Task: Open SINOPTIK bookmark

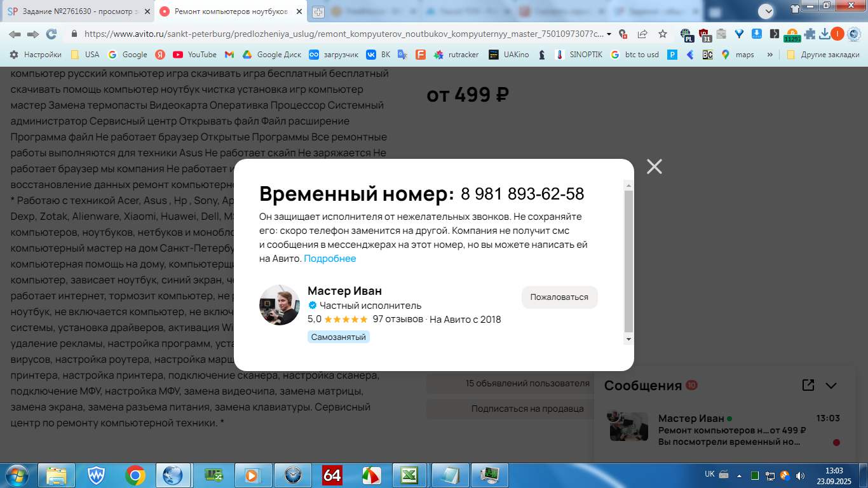Action: click(x=578, y=55)
